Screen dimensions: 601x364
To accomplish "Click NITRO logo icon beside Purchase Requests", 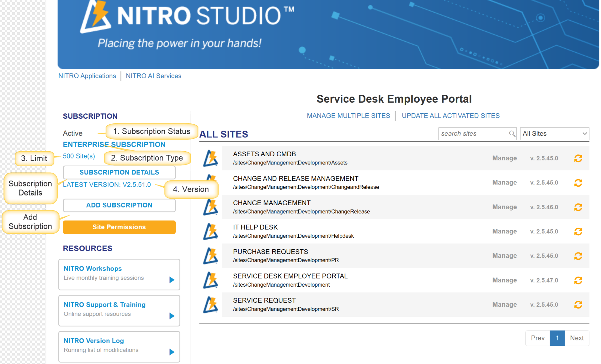I will click(210, 256).
